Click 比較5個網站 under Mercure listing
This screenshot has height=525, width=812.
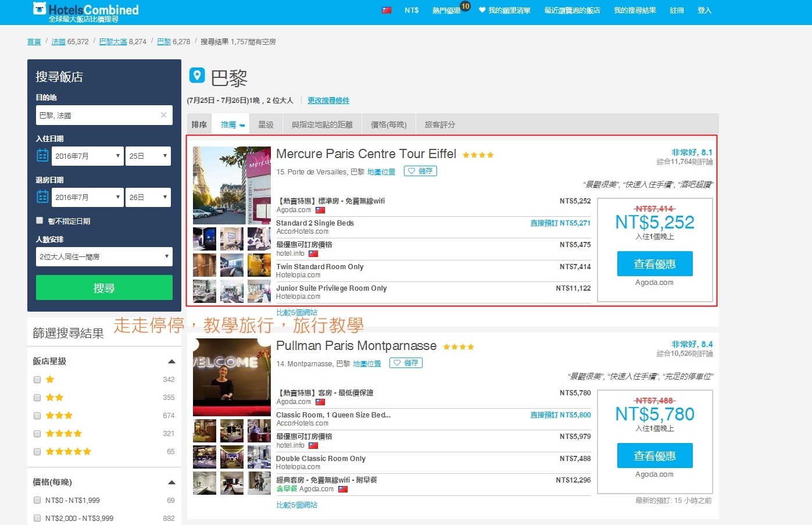[x=296, y=313]
